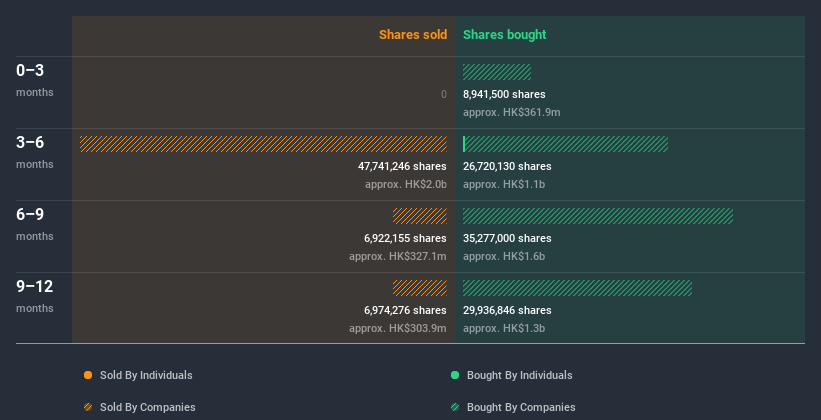Click the 8,941,500 shares value
The width and height of the screenshot is (821, 420).
(504, 94)
